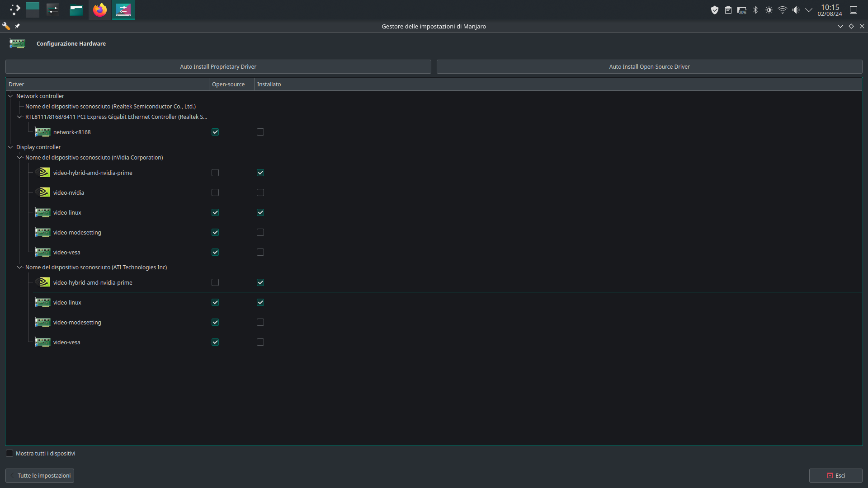Open the volume control in the system tray
Screen dimensions: 868x488
point(796,9)
